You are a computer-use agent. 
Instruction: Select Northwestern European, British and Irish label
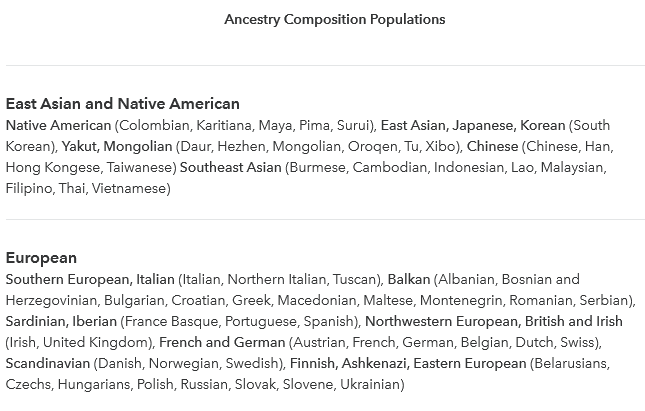[x=494, y=321]
